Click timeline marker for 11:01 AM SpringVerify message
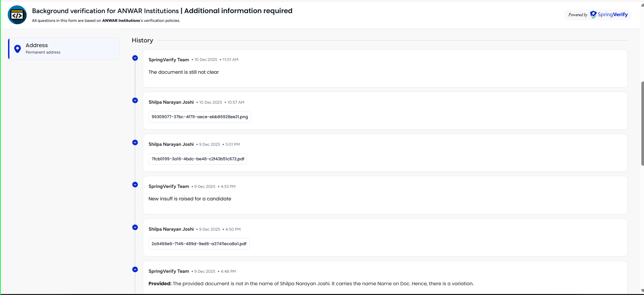The width and height of the screenshot is (644, 295). tap(135, 58)
